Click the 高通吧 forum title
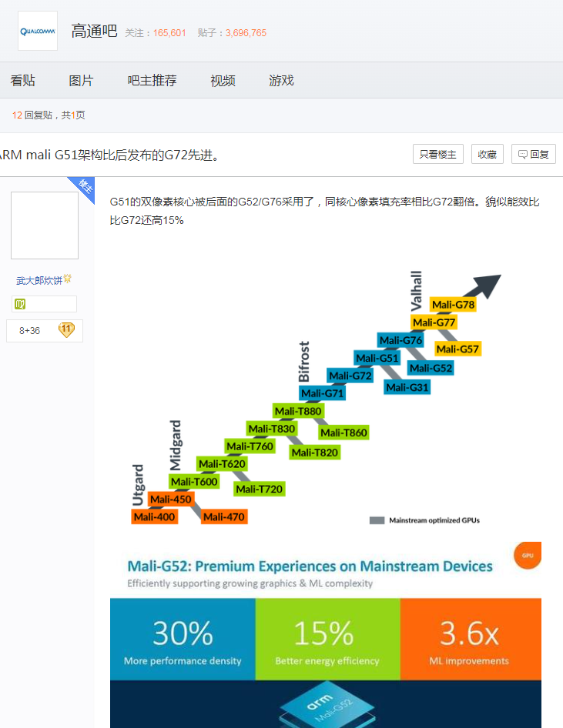This screenshot has width=563, height=728. [94, 31]
